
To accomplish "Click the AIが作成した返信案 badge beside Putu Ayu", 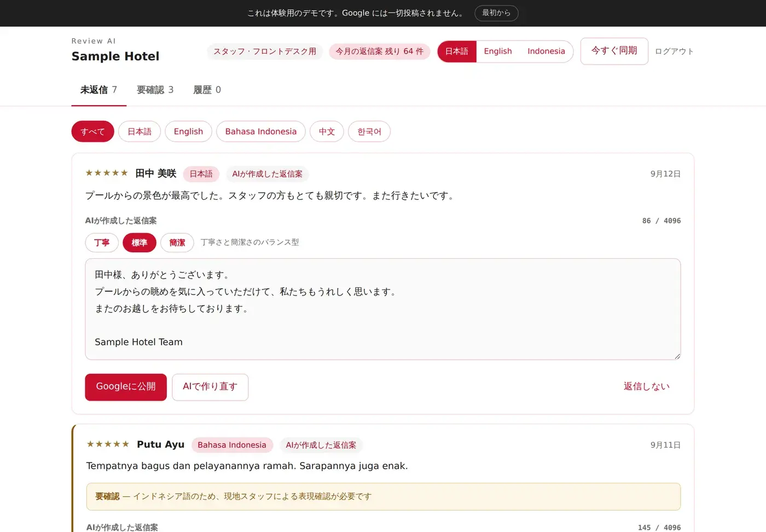I will click(321, 445).
